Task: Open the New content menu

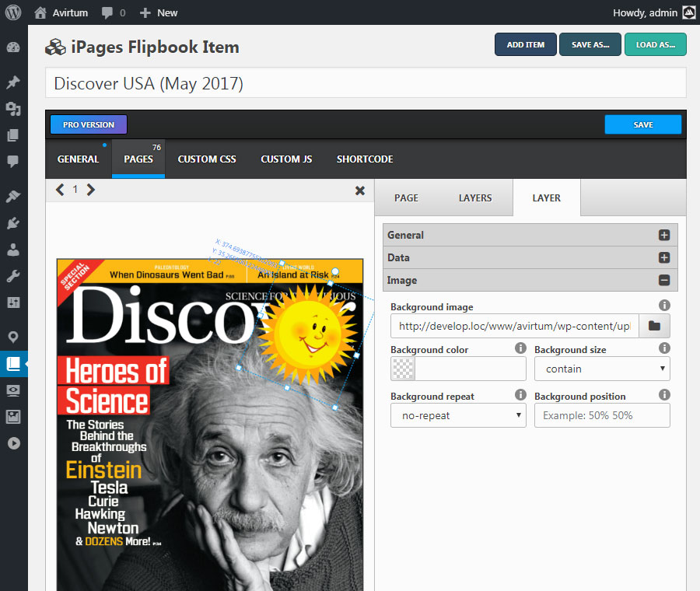Action: (159, 13)
